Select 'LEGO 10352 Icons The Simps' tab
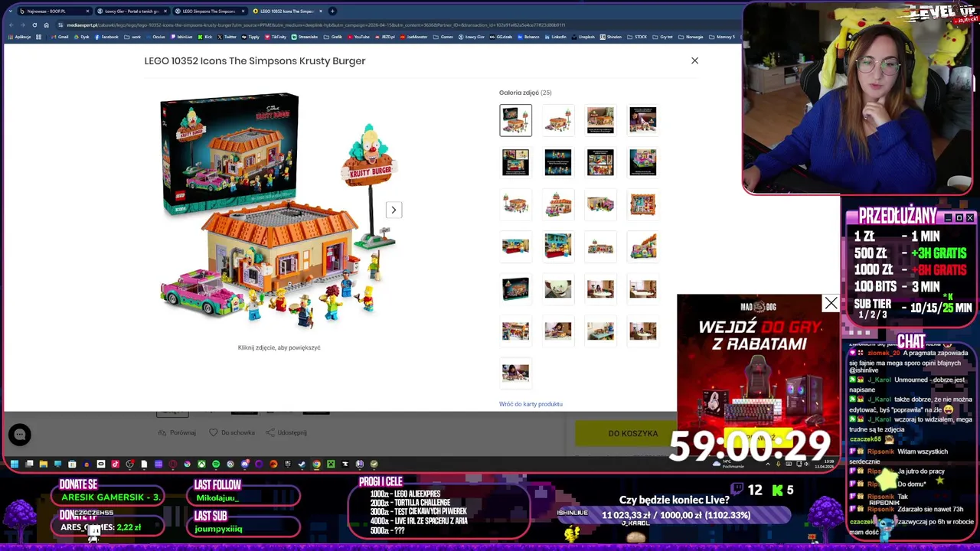 point(286,11)
